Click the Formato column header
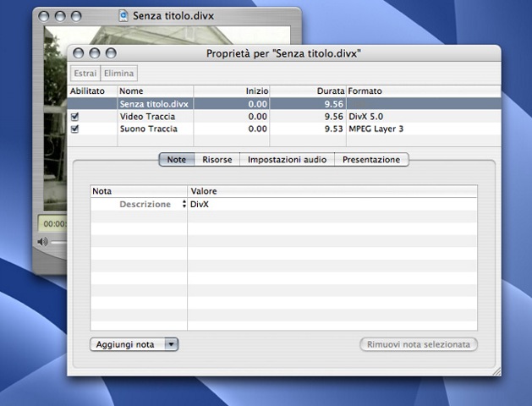Image resolution: width=532 pixels, height=406 pixels. (424, 91)
